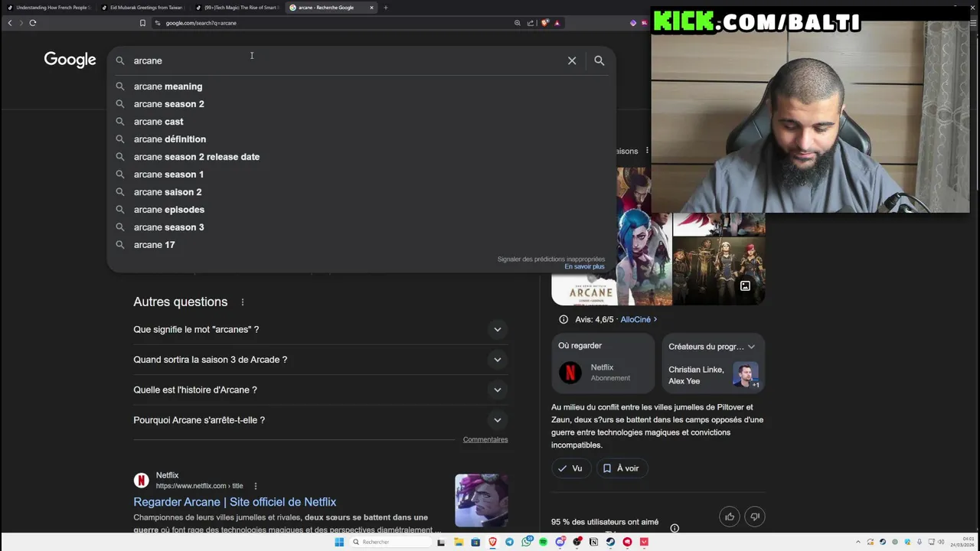Open a new browser tab with plus

385,8
